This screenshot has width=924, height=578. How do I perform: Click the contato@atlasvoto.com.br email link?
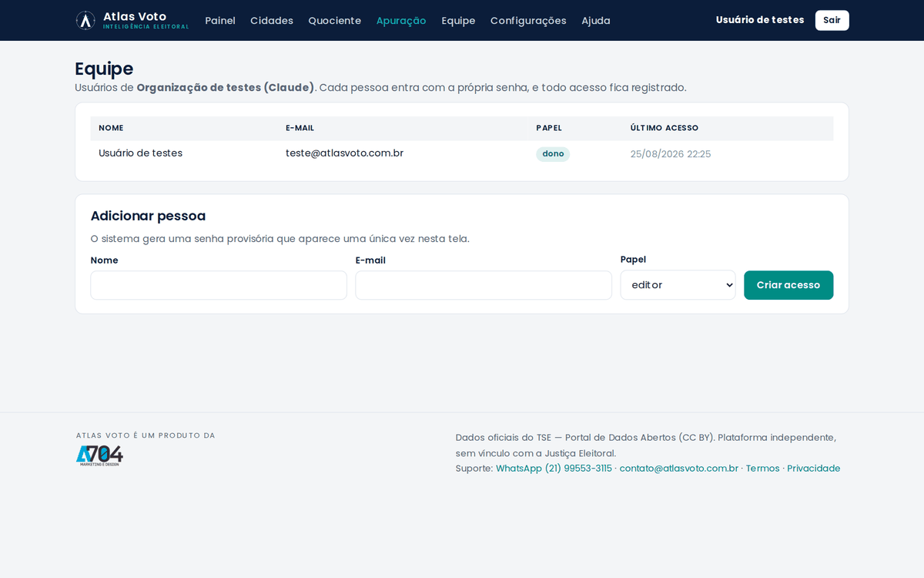679,469
